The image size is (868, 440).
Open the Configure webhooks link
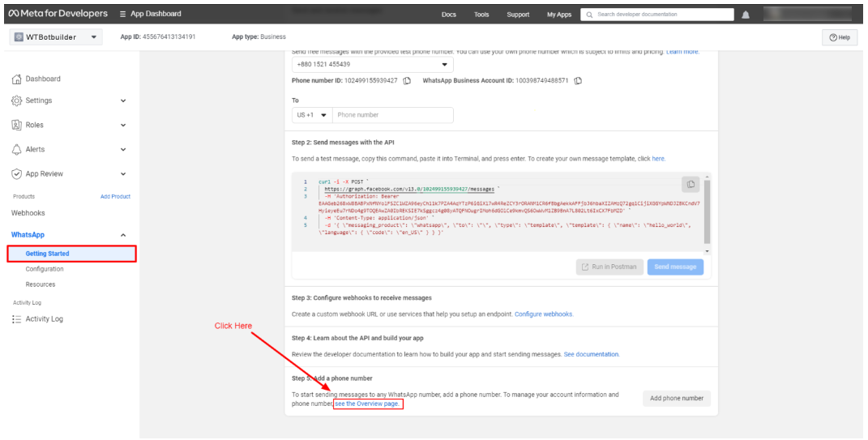pos(544,314)
